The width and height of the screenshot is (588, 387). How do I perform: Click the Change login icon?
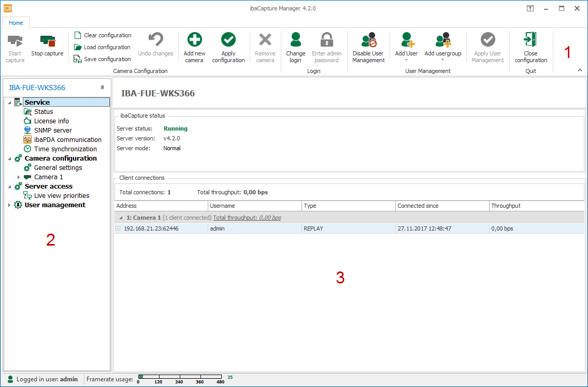click(295, 40)
